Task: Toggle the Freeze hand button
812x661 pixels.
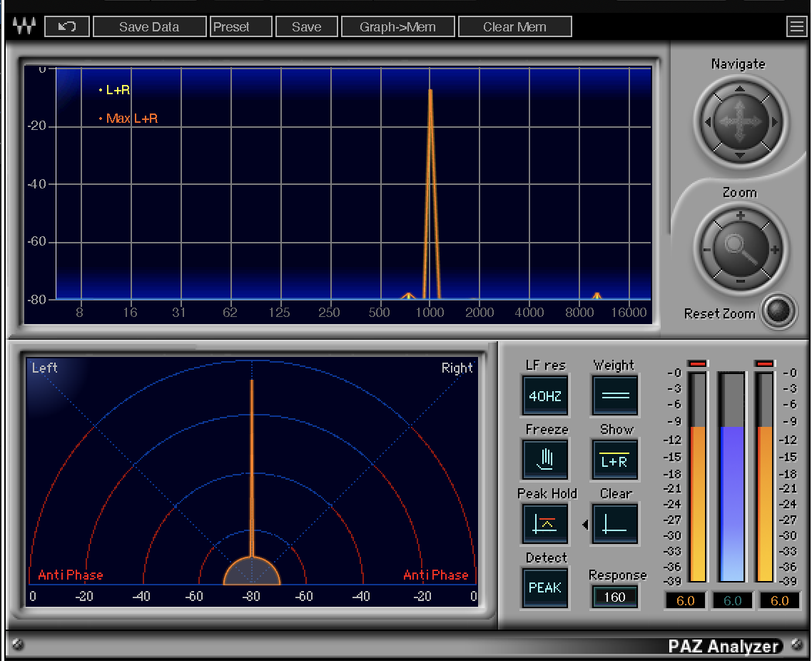Action: pyautogui.click(x=545, y=460)
